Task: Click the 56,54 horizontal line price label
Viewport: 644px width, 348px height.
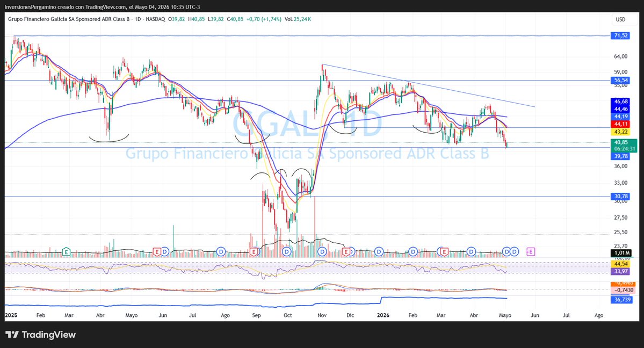Action: tap(620, 81)
